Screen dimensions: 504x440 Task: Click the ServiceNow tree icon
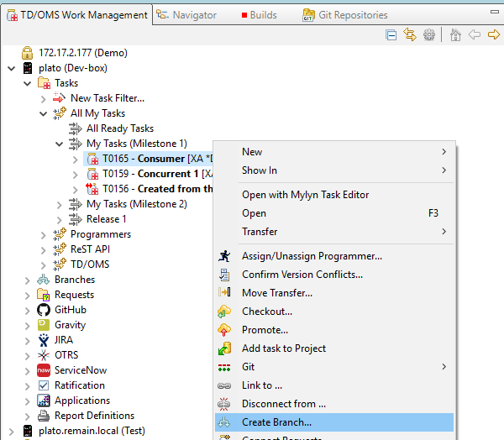pyautogui.click(x=44, y=370)
